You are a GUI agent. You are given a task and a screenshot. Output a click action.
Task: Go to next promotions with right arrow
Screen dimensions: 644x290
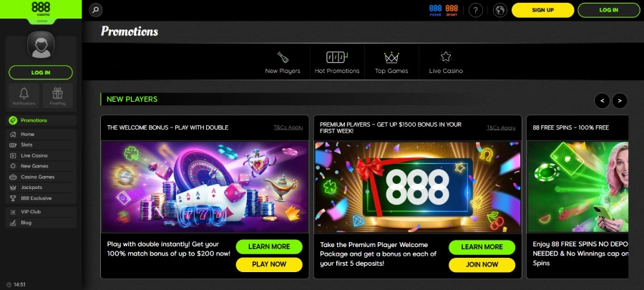pyautogui.click(x=620, y=101)
